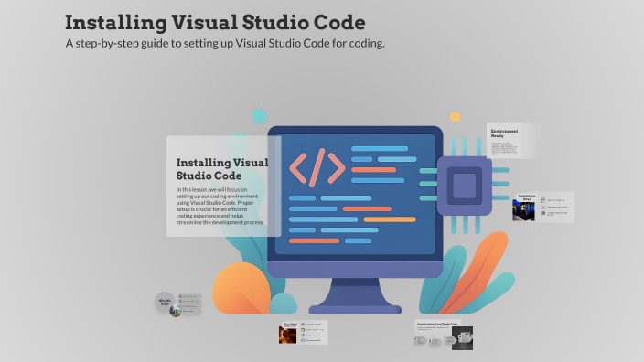Viewport: 644px width, 362px height.
Task: Click the round city photo beside 'Why We Use It'
Action: (176, 311)
